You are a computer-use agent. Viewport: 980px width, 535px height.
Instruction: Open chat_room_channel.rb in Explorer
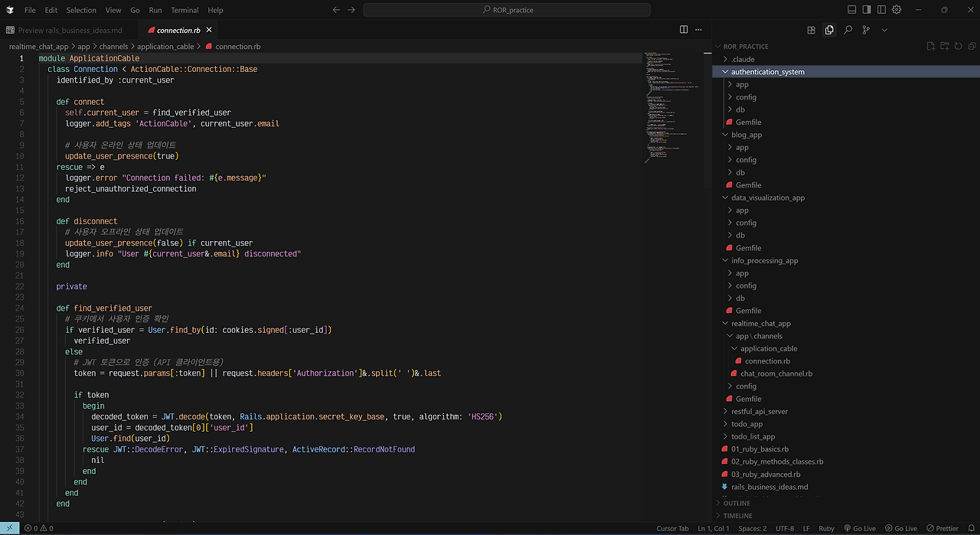[x=846, y=374]
